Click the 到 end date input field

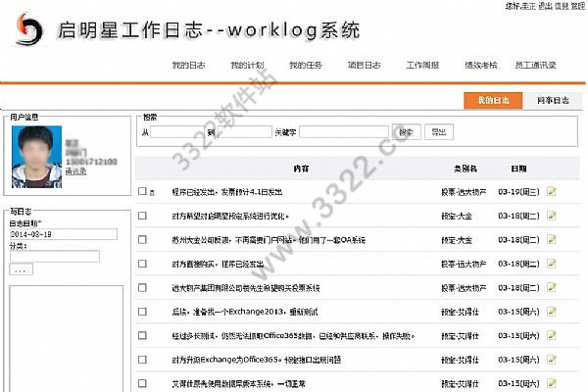244,132
